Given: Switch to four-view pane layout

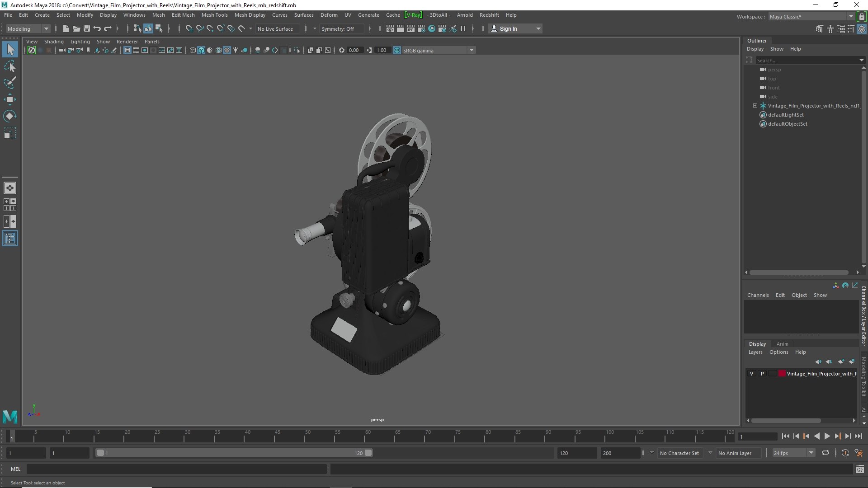Looking at the screenshot, I should point(10,205).
